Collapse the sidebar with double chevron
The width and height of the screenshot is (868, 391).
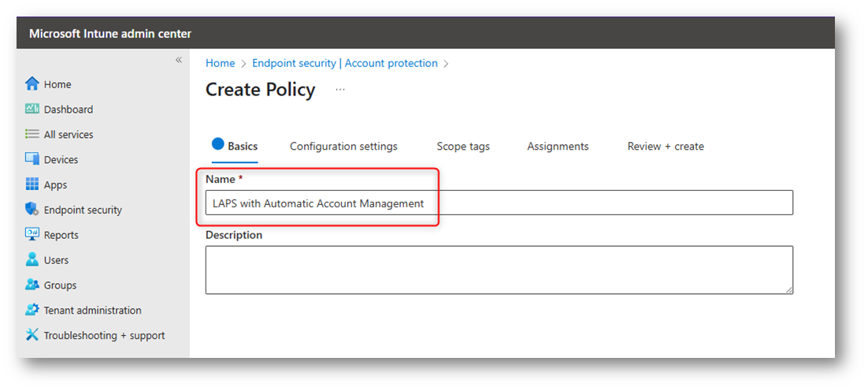click(x=179, y=60)
